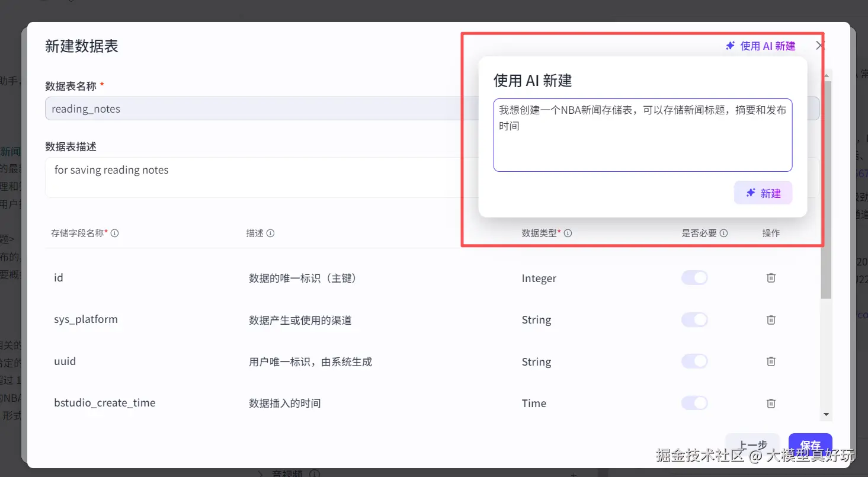The width and height of the screenshot is (868, 477).
Task: Toggle required switch for id field
Action: 694,278
